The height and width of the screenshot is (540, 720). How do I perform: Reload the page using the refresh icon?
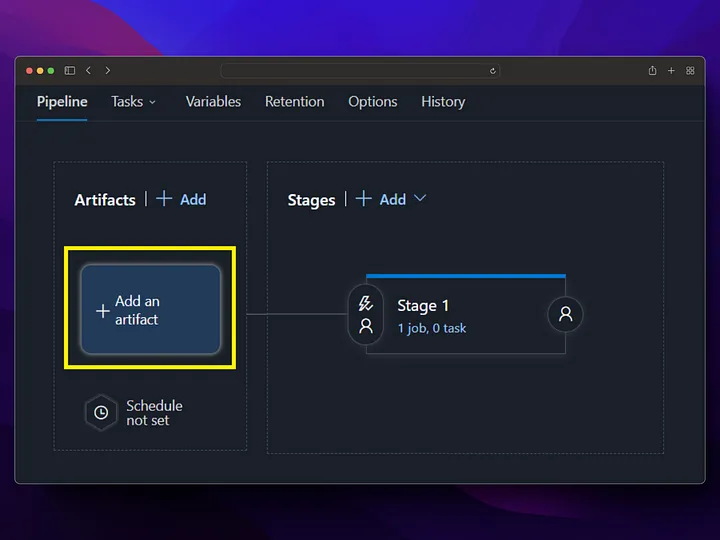pyautogui.click(x=493, y=71)
